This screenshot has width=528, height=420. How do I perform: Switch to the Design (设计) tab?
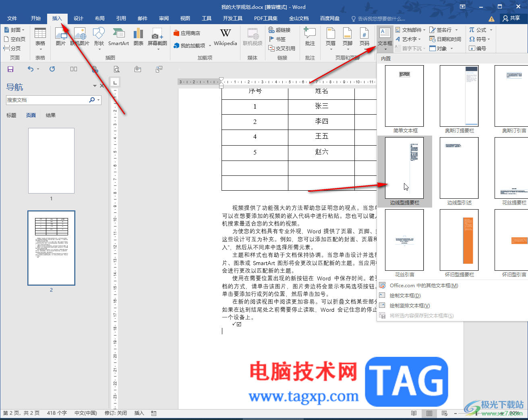(79, 19)
